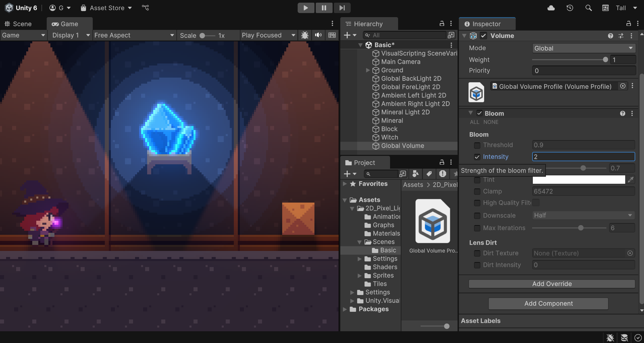Click the Add Override button

[552, 284]
